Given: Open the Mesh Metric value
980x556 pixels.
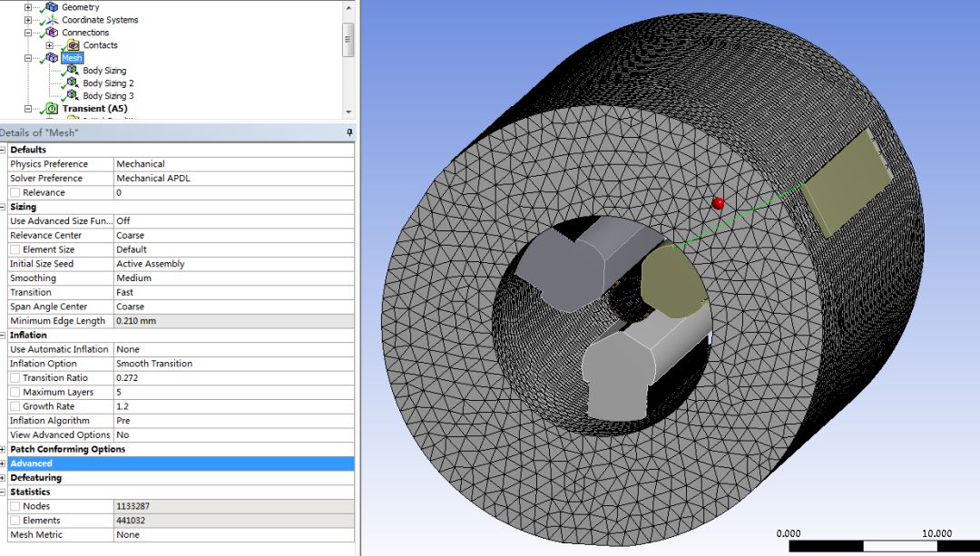Looking at the screenshot, I should pos(234,535).
